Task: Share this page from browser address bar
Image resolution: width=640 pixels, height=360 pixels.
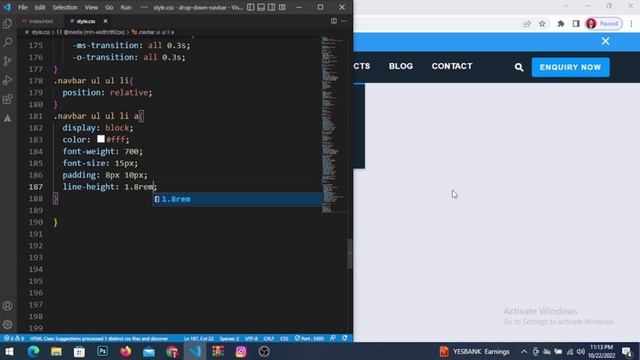Action: (527, 24)
